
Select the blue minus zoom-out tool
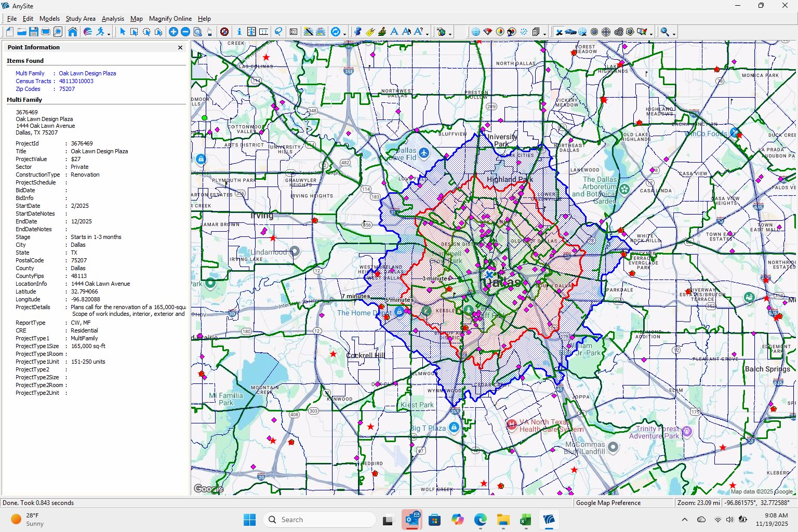[185, 32]
